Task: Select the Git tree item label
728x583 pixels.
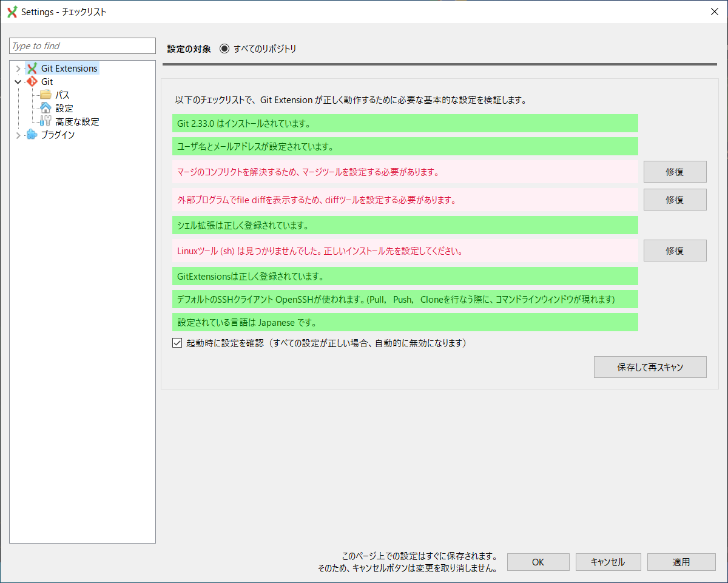Action: click(47, 82)
